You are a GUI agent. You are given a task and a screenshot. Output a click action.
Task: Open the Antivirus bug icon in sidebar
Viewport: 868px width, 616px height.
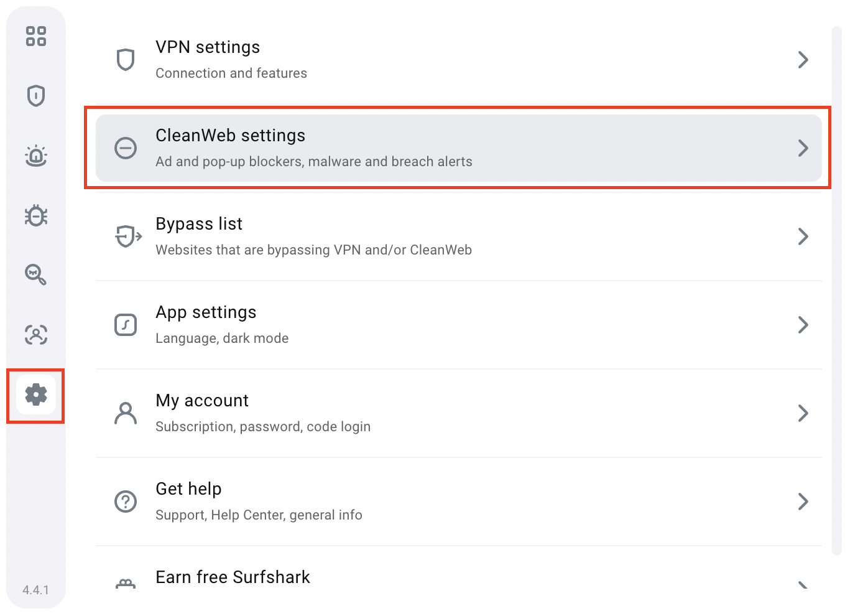36,215
